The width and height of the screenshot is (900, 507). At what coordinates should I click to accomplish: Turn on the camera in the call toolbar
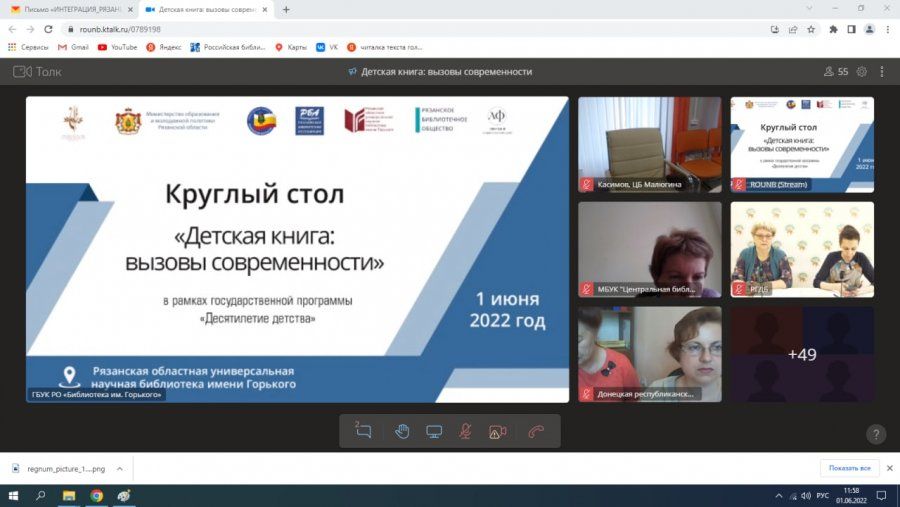(498, 432)
